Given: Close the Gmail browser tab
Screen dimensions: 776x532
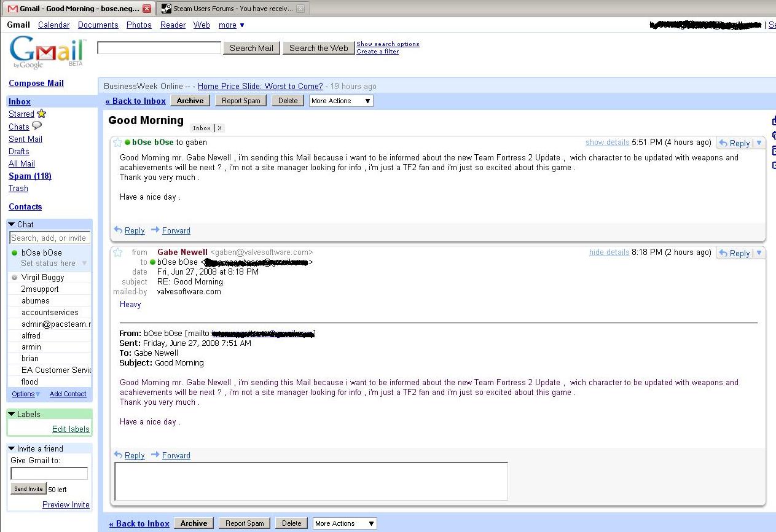Looking at the screenshot, I should click(146, 9).
